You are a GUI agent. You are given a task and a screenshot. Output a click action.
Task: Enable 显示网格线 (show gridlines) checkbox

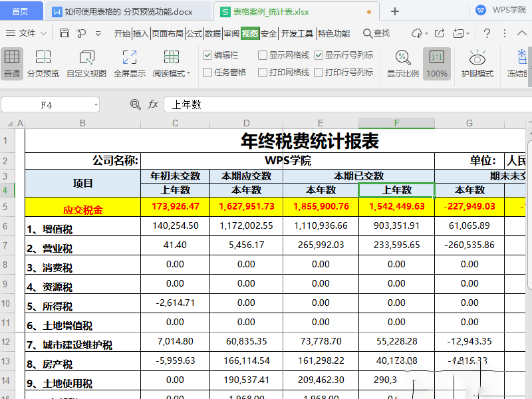click(x=262, y=55)
